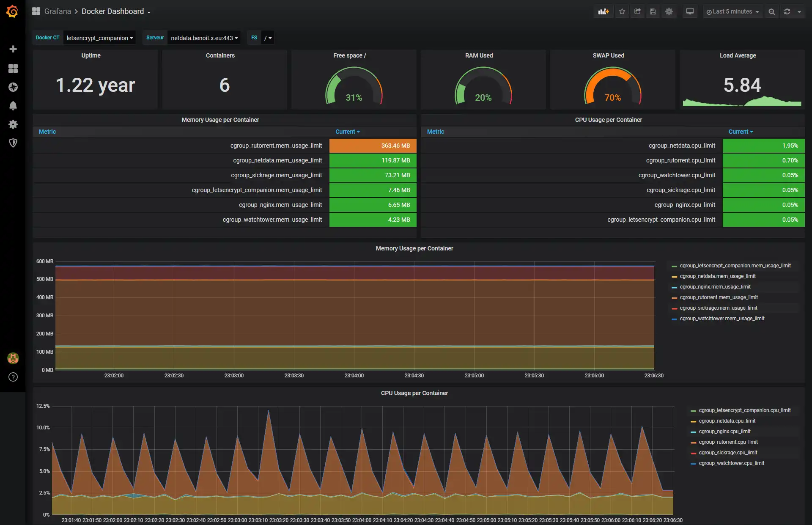Open the help question mark menu

(13, 377)
